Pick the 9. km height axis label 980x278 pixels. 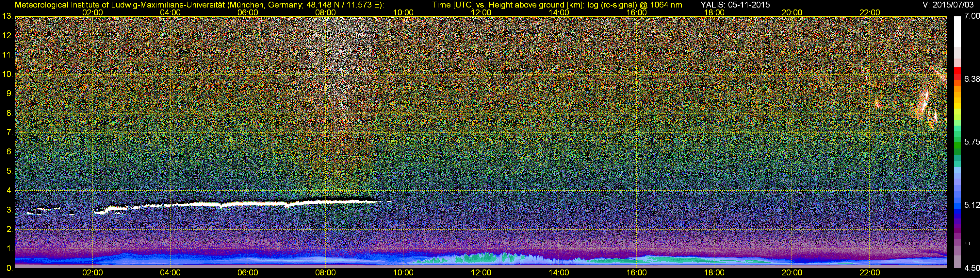coord(9,94)
